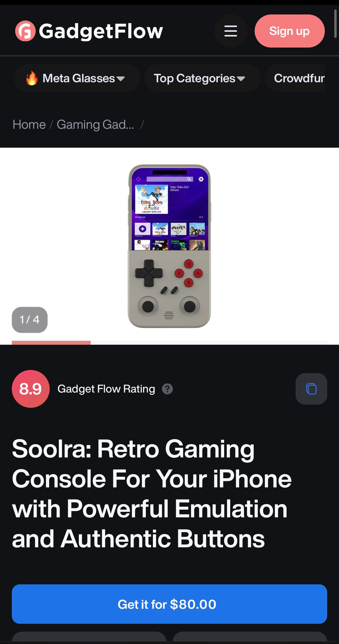Click the fire icon on Meta Glasses
This screenshot has width=339, height=644.
click(x=32, y=78)
